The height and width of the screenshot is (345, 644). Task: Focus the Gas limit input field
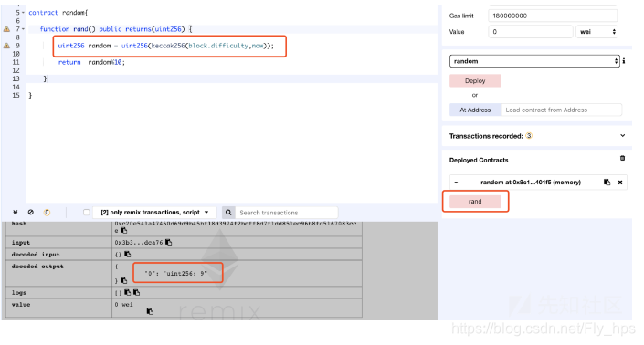(553, 16)
